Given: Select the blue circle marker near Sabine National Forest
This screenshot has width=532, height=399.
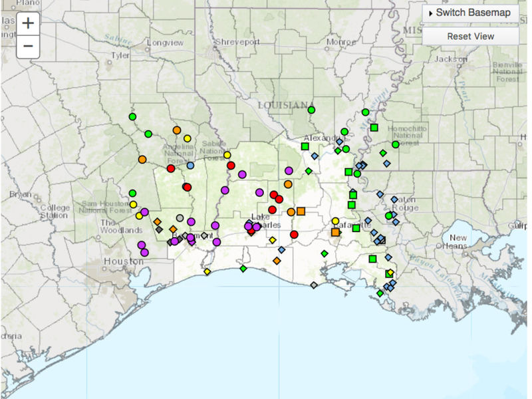Looking at the screenshot, I should (190, 166).
